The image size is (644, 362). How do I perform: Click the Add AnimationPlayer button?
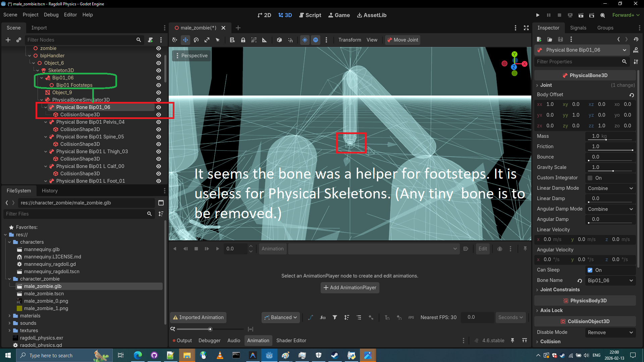tap(350, 288)
